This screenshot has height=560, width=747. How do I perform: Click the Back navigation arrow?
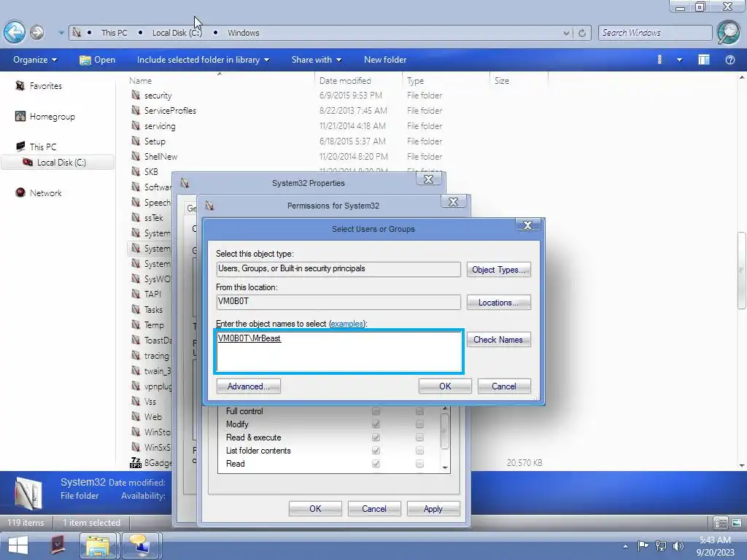(x=15, y=32)
